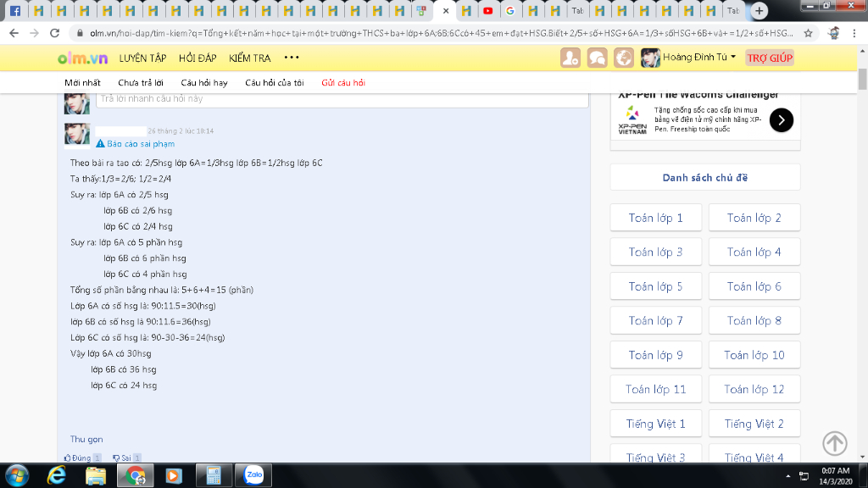Open the Toán lớp 6 topic

[754, 286]
